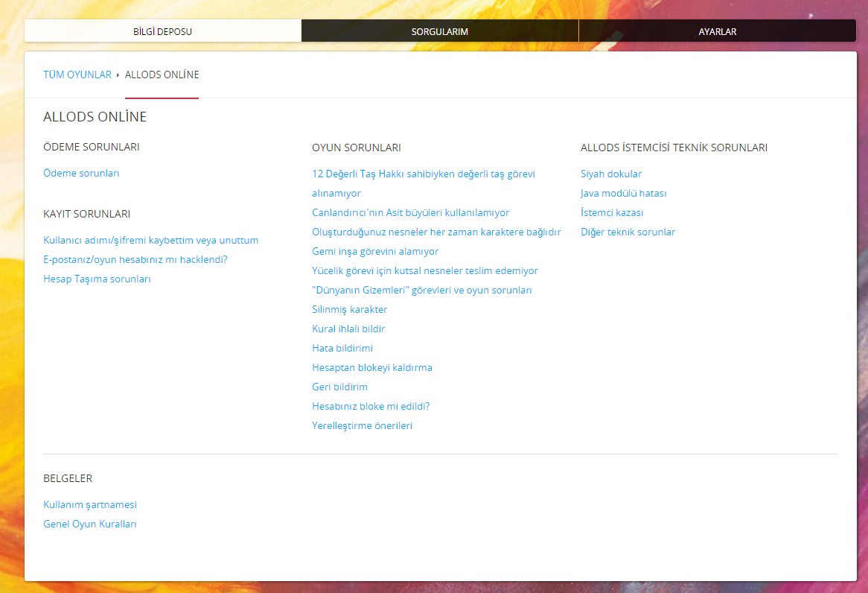Open Diğer teknik sorunlar link
The image size is (868, 593).
click(628, 232)
